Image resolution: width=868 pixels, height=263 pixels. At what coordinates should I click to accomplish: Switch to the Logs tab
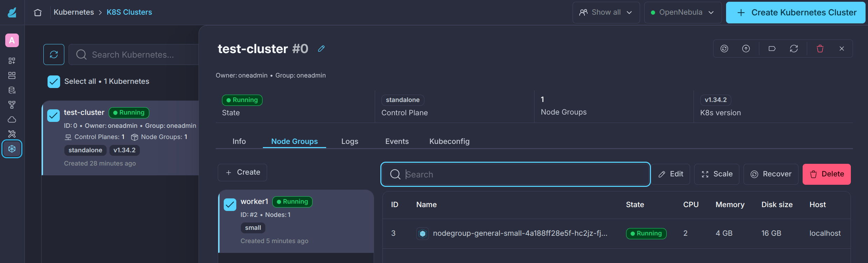click(350, 141)
